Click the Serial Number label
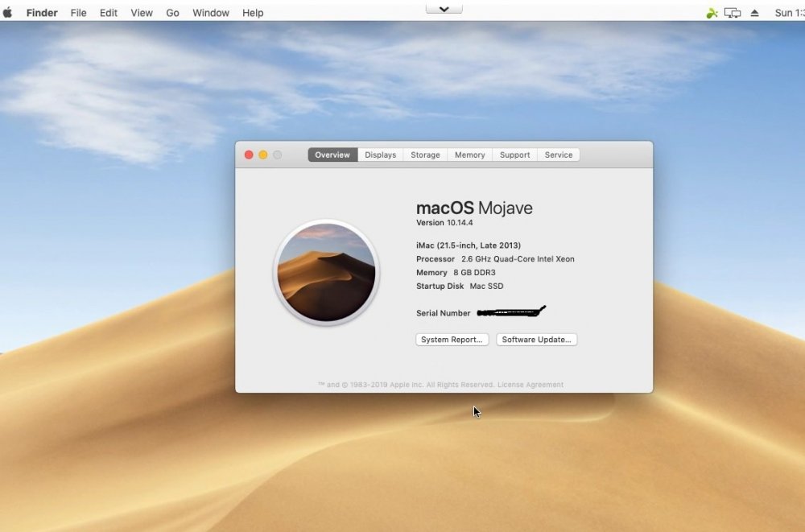Screen dimensions: 805x532 click(443, 313)
